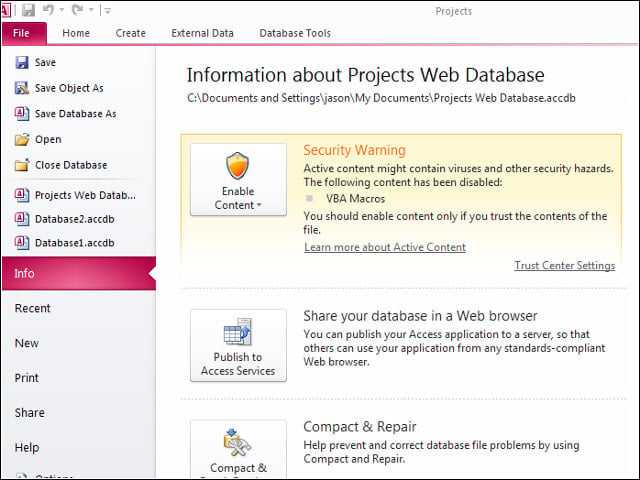Click icon beside Database2.accdb
The width and height of the screenshot is (640, 480).
tap(22, 219)
